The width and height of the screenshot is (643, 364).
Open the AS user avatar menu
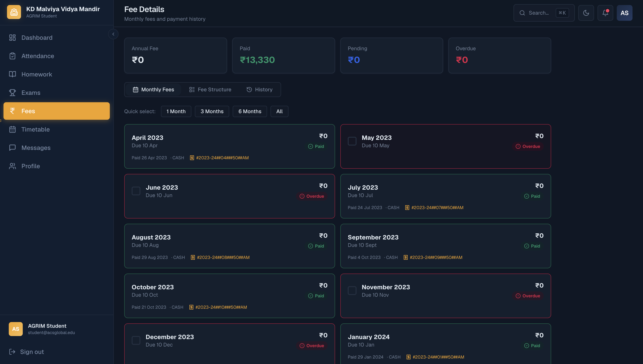click(x=624, y=13)
